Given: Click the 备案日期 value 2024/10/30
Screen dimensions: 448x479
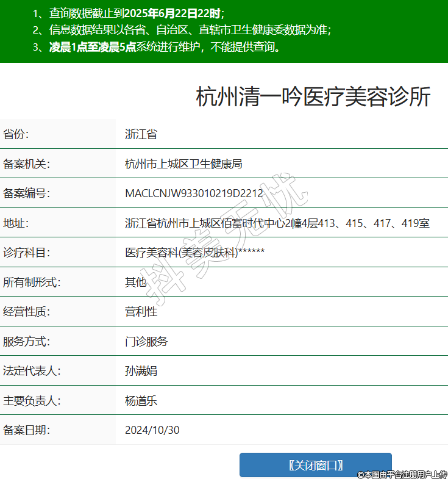Looking at the screenshot, I should pos(152,430).
